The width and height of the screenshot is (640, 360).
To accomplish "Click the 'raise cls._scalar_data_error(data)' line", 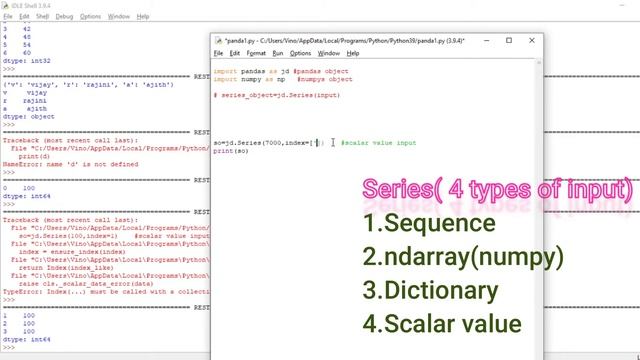I will tap(86, 284).
